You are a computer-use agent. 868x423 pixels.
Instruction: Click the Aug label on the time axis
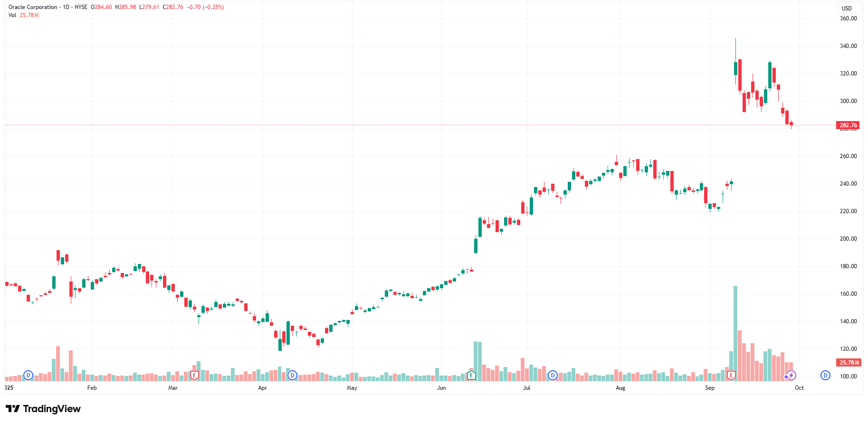620,388
